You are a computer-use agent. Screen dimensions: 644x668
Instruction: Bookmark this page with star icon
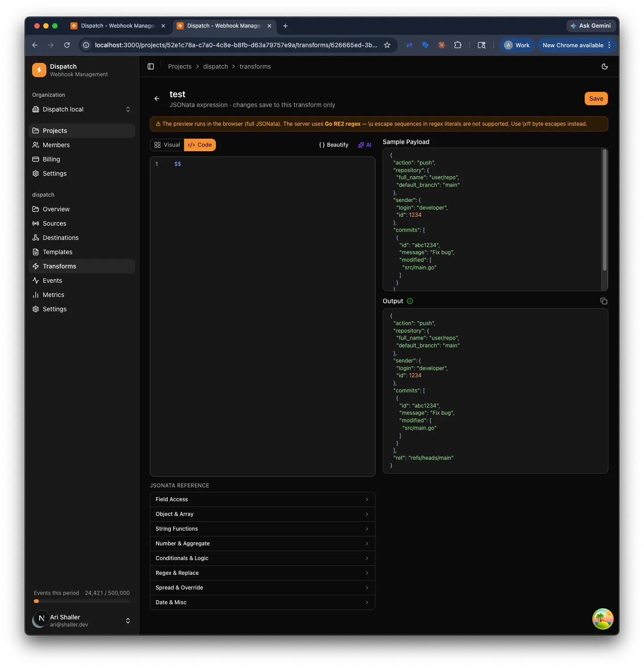point(387,45)
